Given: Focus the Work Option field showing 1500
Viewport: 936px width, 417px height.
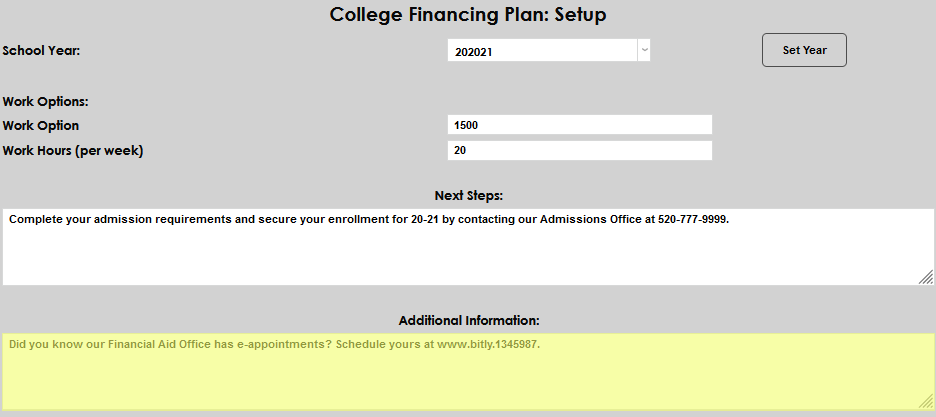Looking at the screenshot, I should coord(580,125).
